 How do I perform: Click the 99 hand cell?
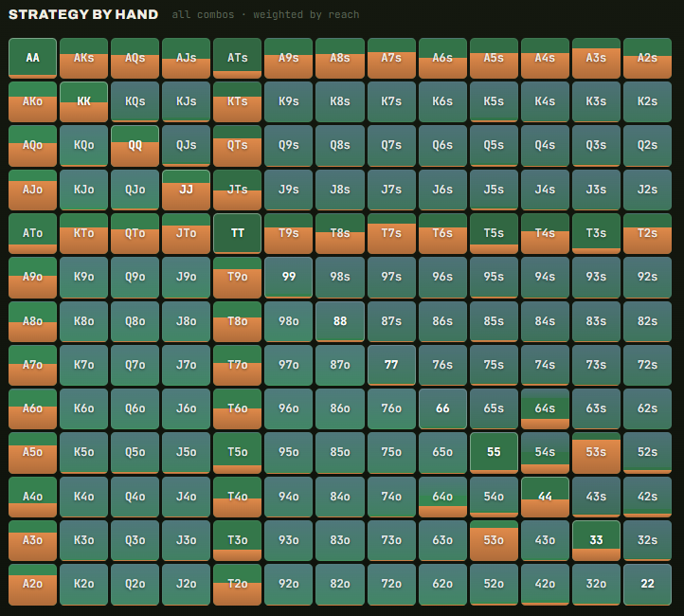[x=289, y=277]
